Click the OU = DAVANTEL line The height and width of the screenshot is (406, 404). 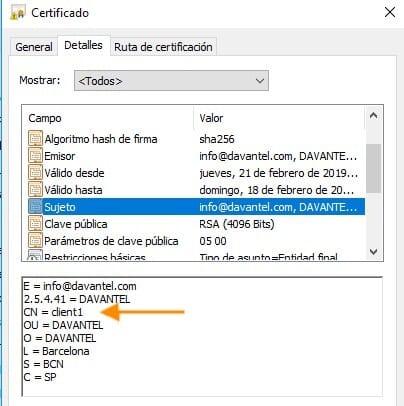tap(63, 325)
